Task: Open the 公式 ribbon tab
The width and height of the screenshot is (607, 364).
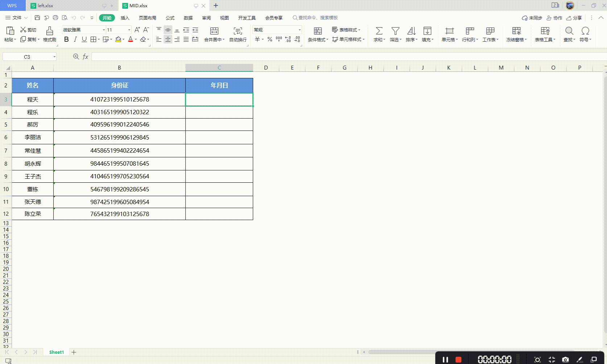Action: coord(170,18)
